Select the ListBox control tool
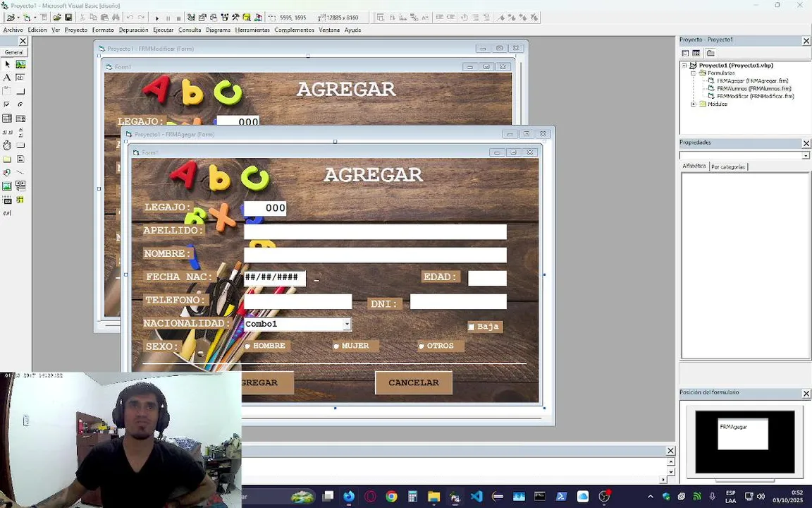This screenshot has width=812, height=508. (x=20, y=119)
